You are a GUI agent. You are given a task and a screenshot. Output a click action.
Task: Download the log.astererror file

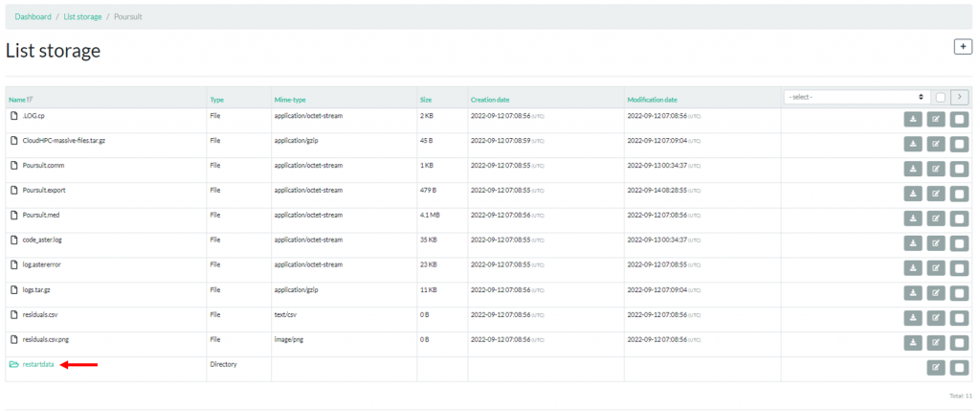[912, 268]
